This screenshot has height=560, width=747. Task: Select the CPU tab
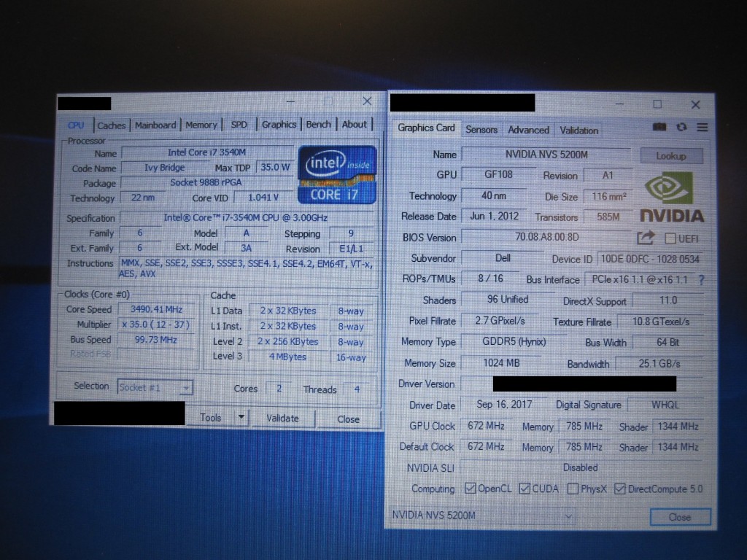(x=76, y=125)
